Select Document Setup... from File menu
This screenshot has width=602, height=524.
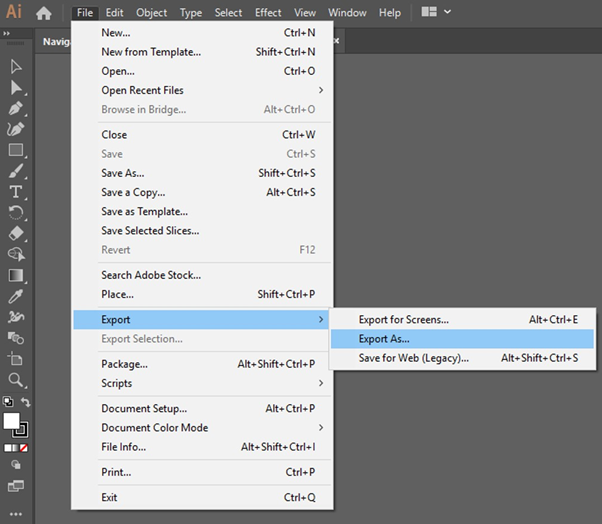point(144,408)
